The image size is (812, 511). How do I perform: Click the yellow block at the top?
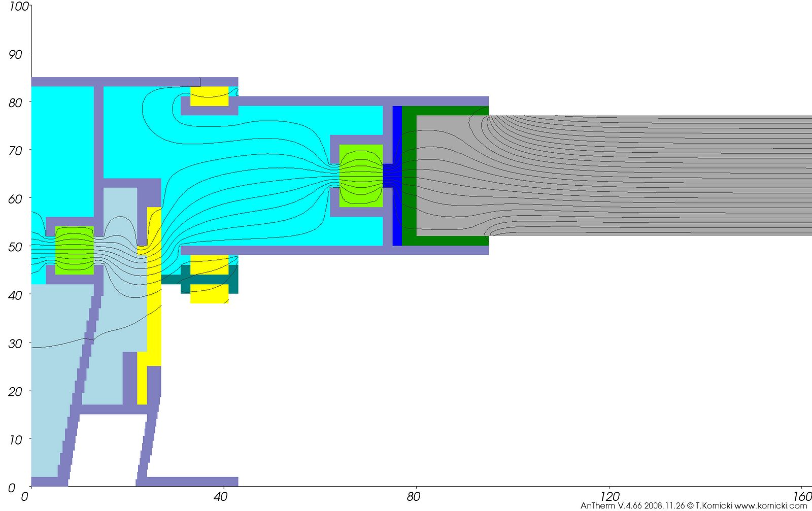[209, 96]
